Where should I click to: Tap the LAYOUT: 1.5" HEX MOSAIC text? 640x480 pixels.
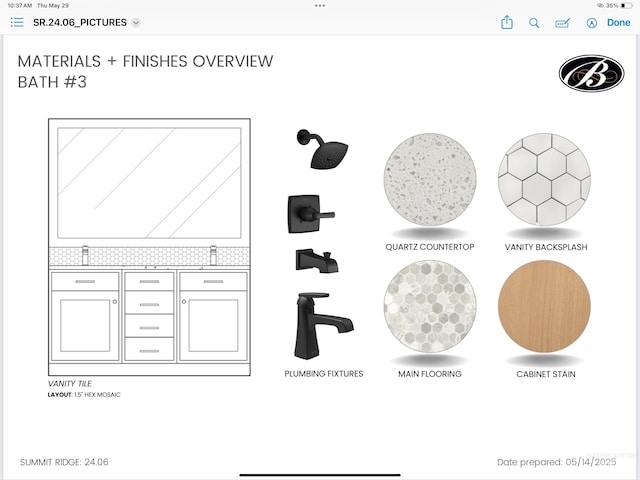point(84,395)
